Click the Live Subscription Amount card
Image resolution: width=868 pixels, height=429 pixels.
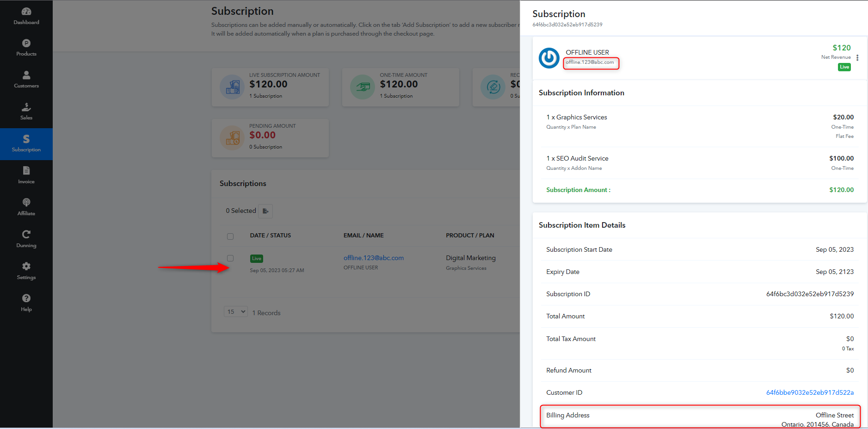pos(270,87)
